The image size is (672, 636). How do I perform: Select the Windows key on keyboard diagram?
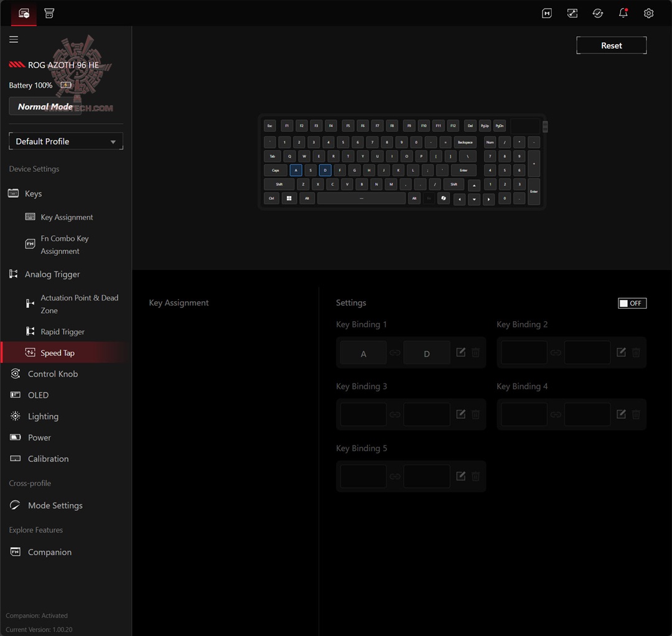coord(289,199)
